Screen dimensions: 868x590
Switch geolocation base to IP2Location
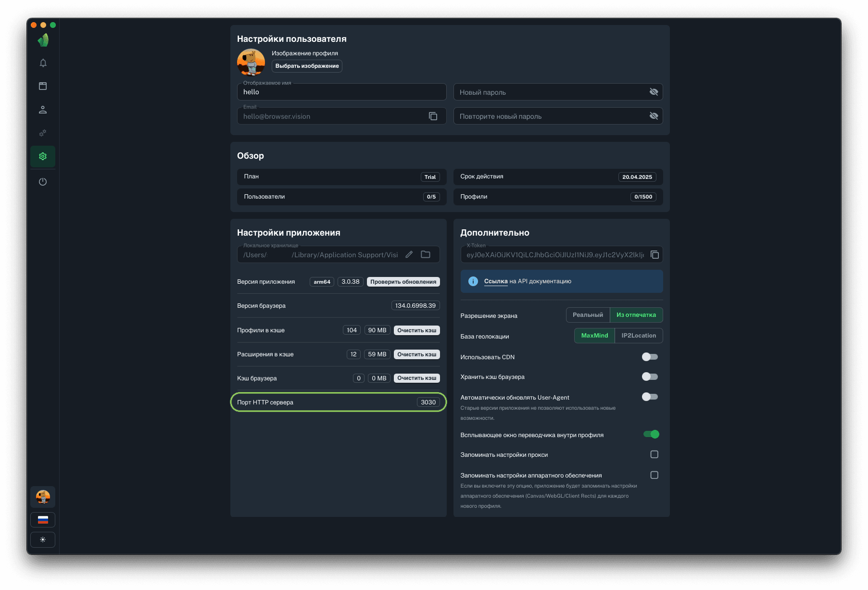tap(638, 336)
